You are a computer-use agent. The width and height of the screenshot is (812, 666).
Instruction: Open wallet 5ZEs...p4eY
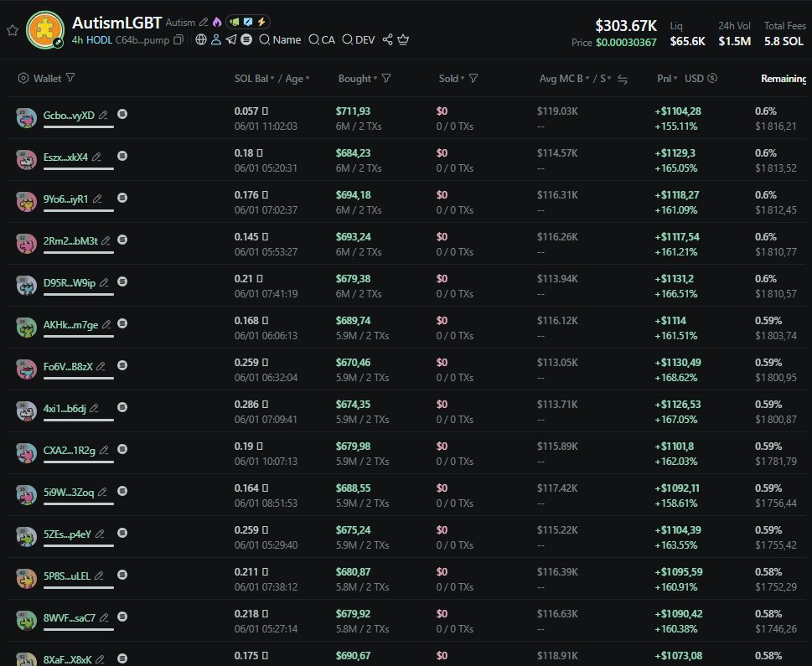tap(67, 534)
